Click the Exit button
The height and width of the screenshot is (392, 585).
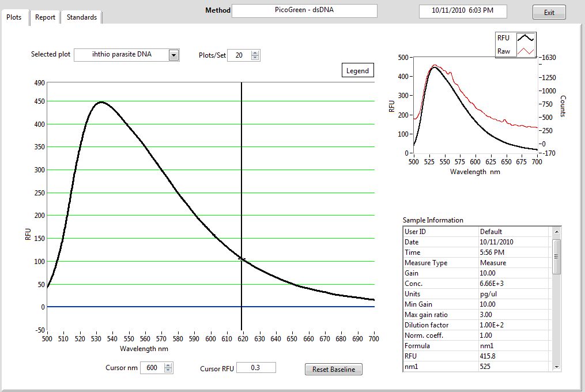pos(549,12)
